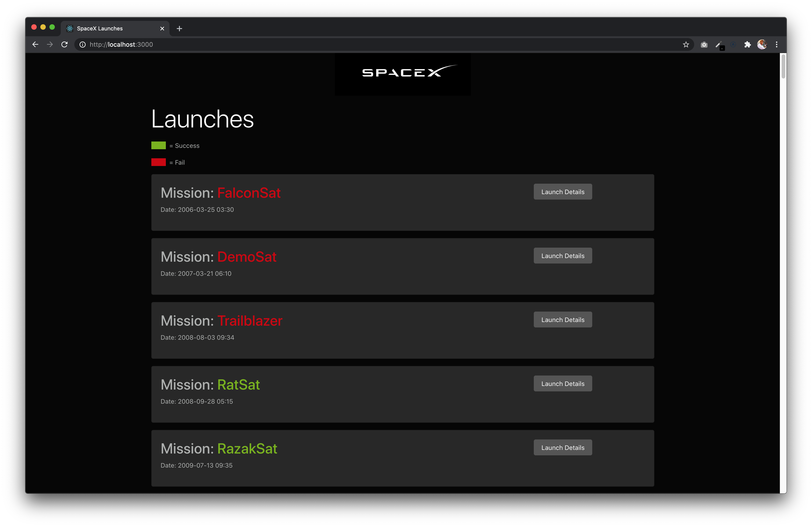Open the pen color picker extension

click(719, 45)
